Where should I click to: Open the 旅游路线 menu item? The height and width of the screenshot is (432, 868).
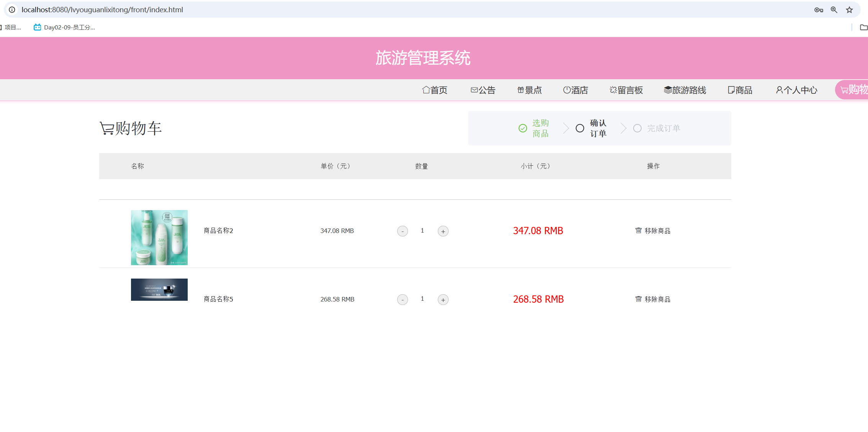tap(685, 90)
